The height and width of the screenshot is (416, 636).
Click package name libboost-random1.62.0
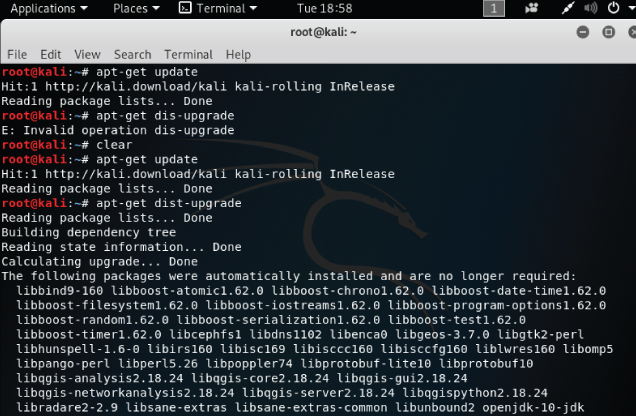pyautogui.click(x=92, y=320)
